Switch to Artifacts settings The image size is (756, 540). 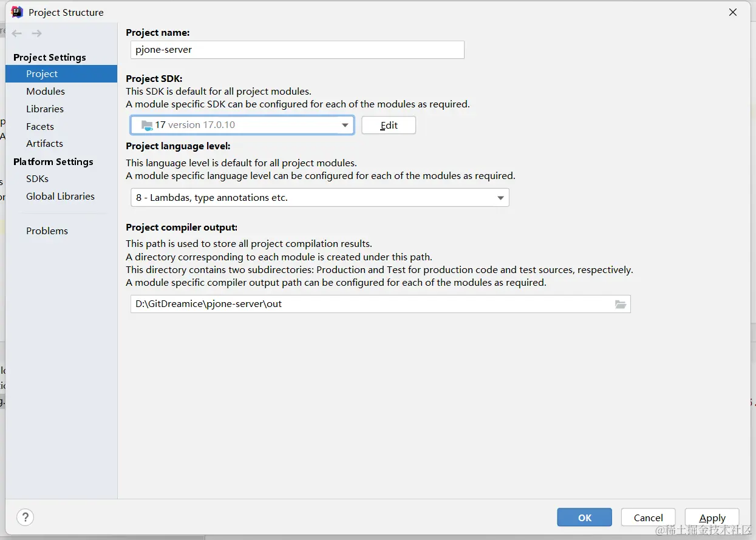click(x=44, y=144)
